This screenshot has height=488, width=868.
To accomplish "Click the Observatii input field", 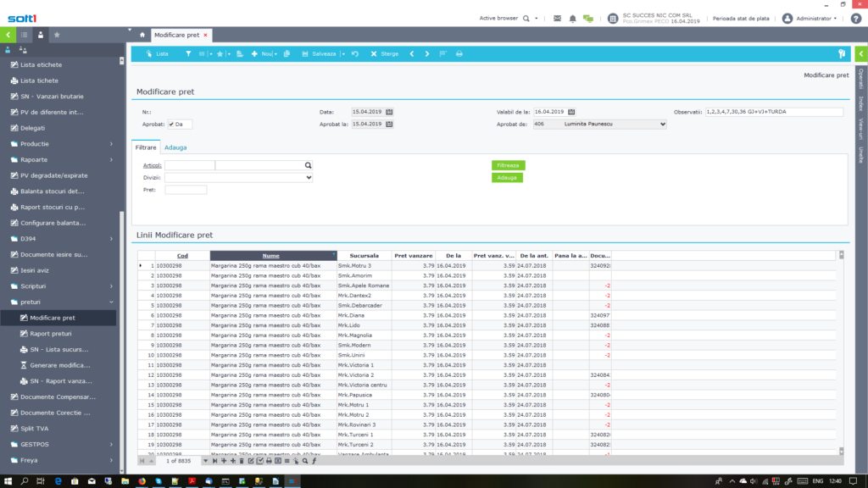I will click(x=774, y=112).
